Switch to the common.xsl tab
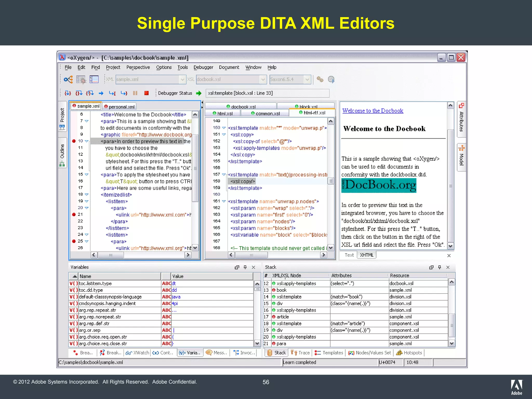Screen dimensions: 532x399 [265, 113]
